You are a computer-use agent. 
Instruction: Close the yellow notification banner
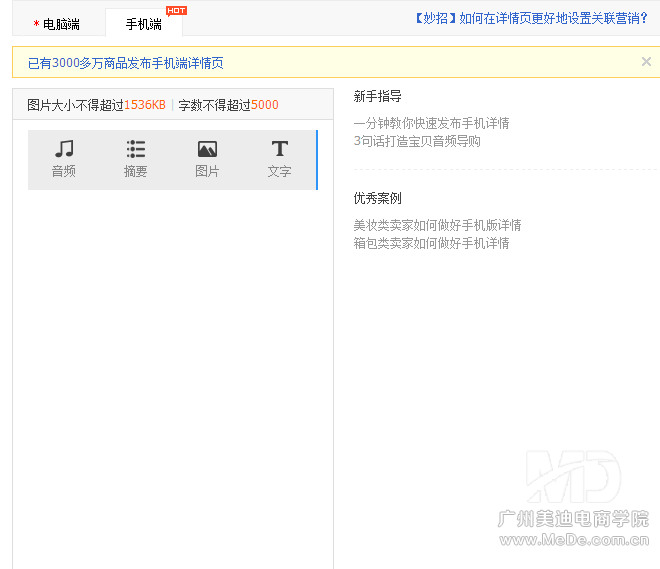pyautogui.click(x=646, y=62)
